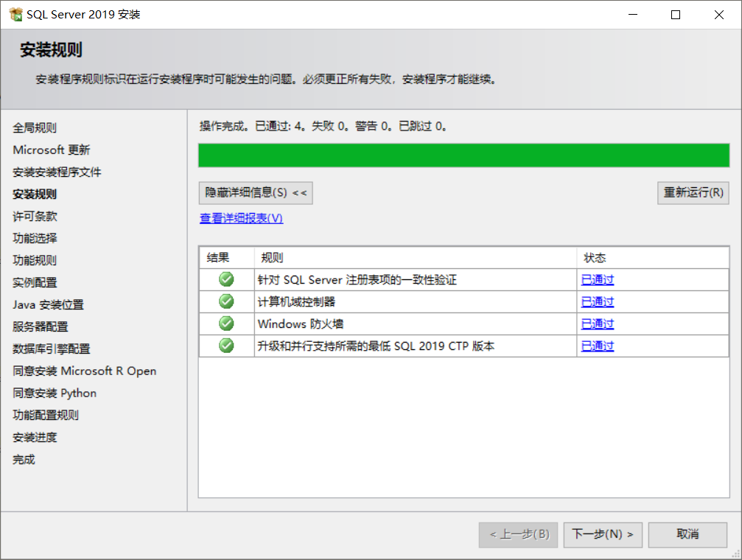The width and height of the screenshot is (742, 560).
Task: Select Java 安装位置 step in sidebar
Action: pos(48,305)
